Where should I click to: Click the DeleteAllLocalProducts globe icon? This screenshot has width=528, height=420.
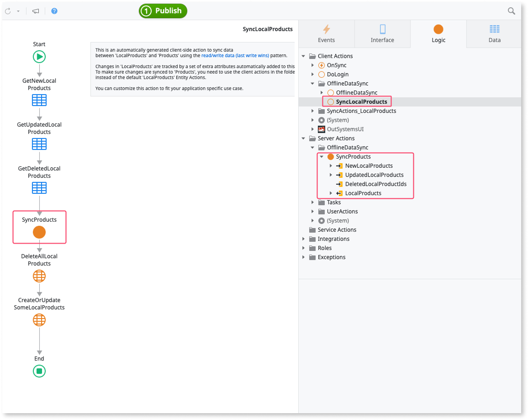pyautogui.click(x=39, y=276)
